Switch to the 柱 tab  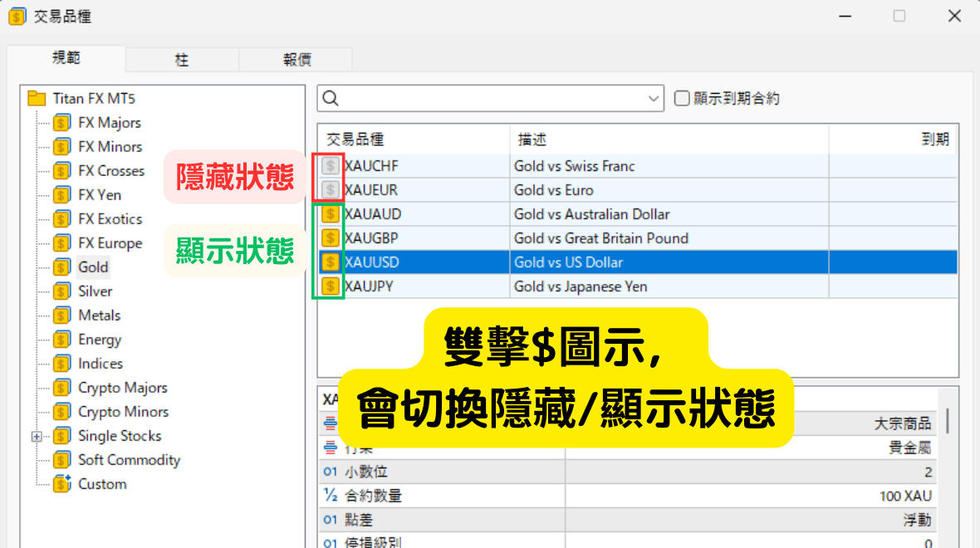(182, 60)
